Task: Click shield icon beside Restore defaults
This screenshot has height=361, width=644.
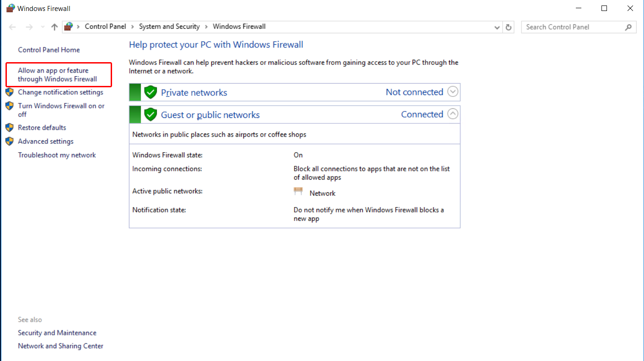Action: click(x=9, y=127)
